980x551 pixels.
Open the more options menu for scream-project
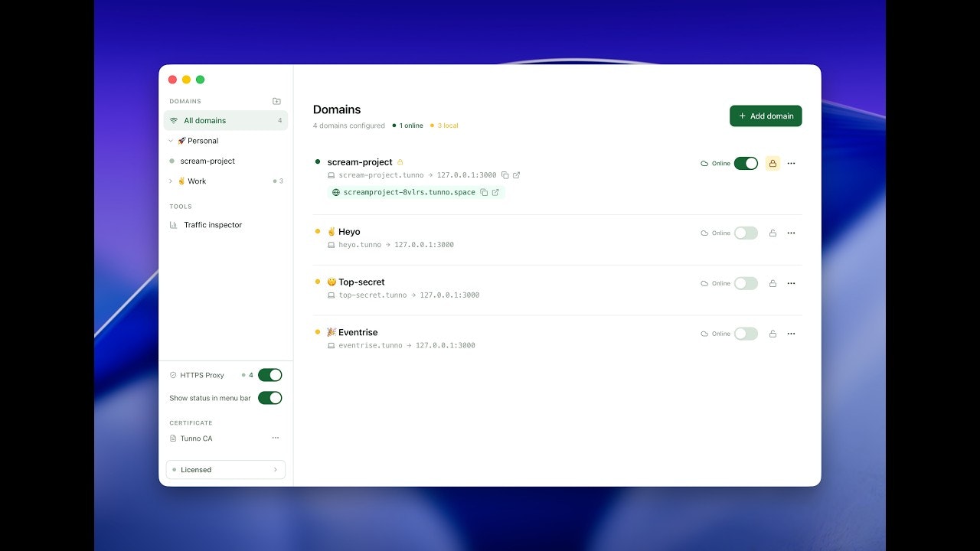point(791,163)
